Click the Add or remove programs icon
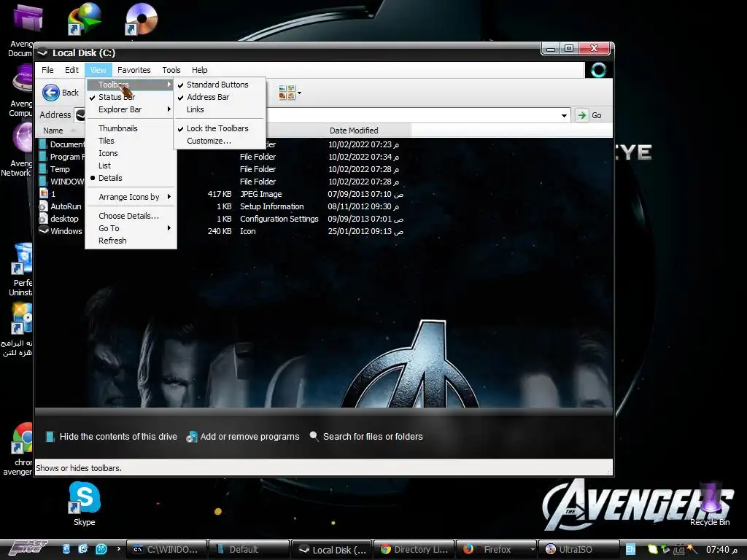The height and width of the screenshot is (560, 747). (192, 437)
